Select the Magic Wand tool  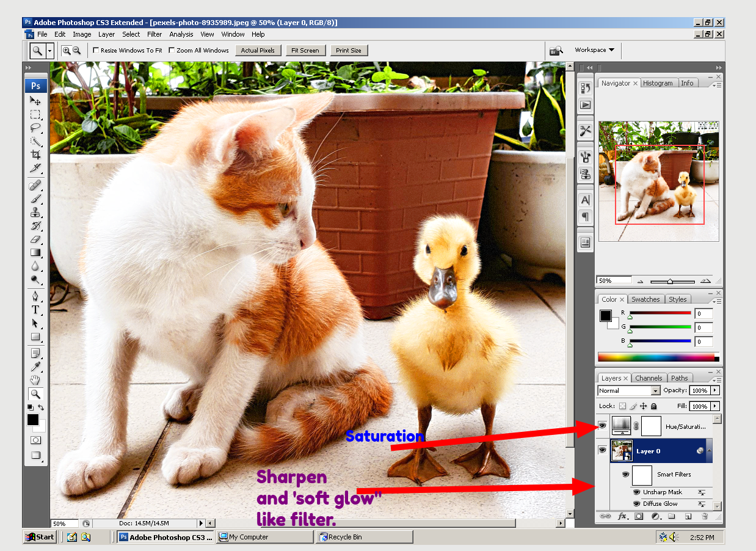coord(35,141)
